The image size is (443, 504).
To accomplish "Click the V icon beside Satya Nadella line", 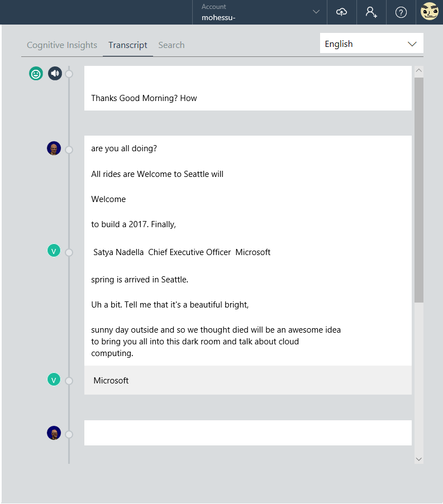I will coord(54,251).
